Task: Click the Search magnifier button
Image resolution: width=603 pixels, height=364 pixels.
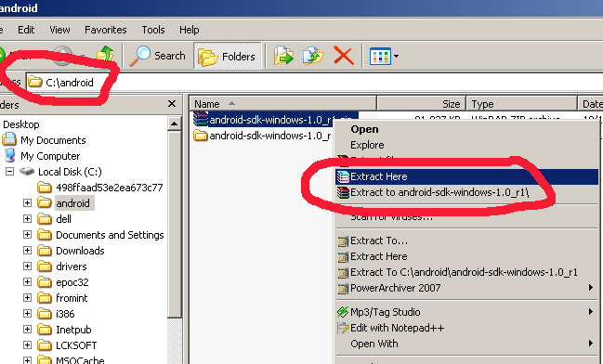Action: coord(157,56)
